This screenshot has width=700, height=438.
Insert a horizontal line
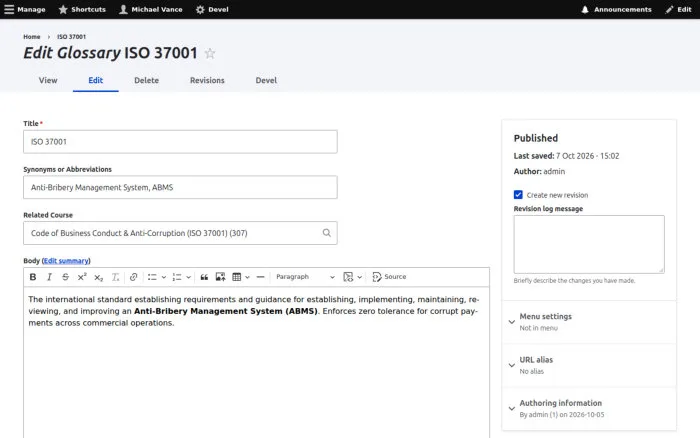(x=260, y=277)
